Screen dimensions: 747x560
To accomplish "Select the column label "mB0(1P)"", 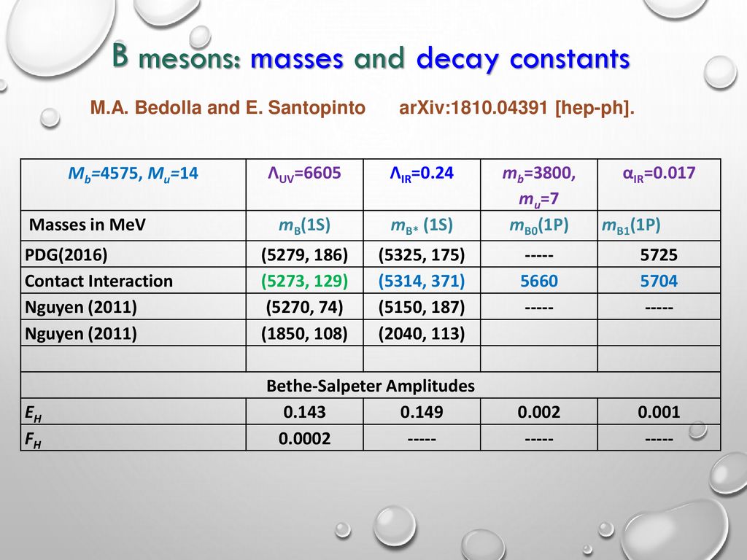I will (539, 225).
